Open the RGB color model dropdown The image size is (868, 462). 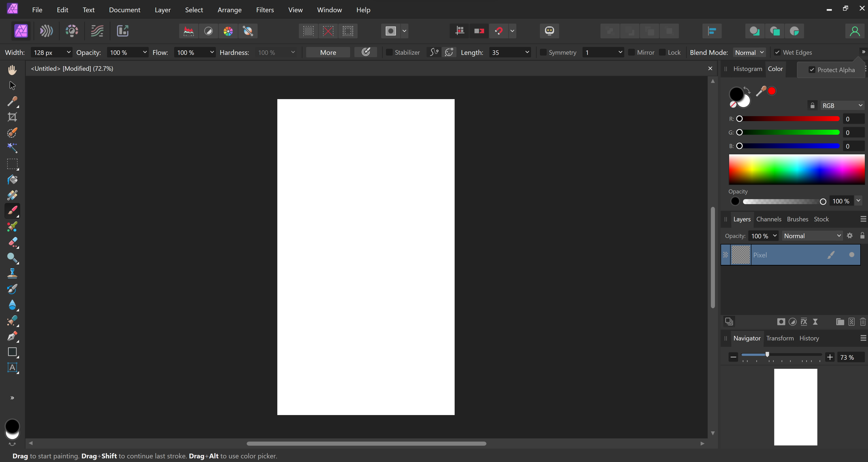coord(842,105)
